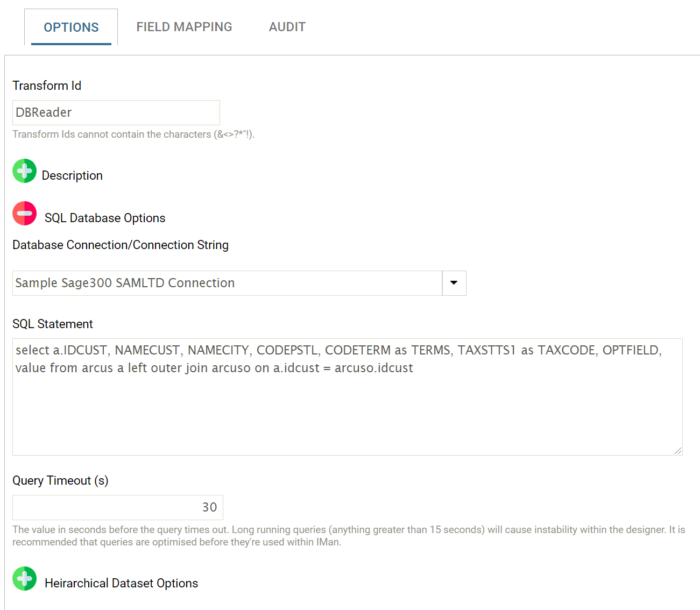Click the SQL Database Options heading text
Viewport: 700px width, 610px height.
[x=105, y=218]
